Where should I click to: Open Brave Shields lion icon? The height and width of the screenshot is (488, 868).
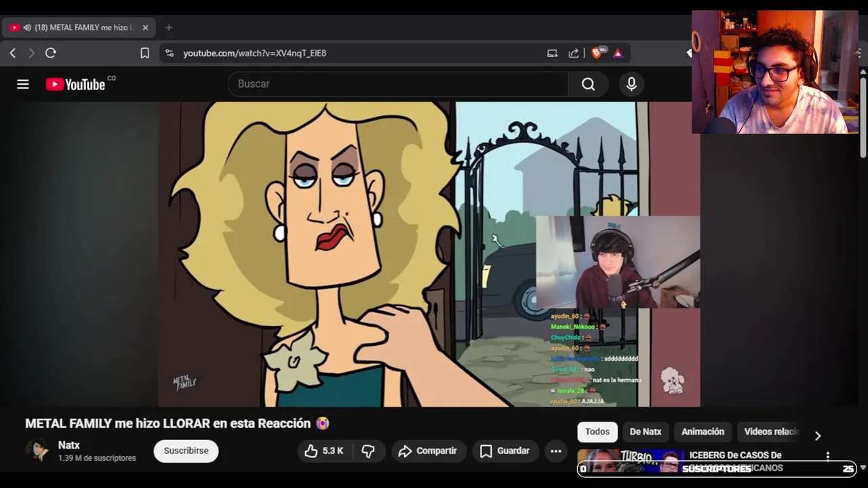pos(597,53)
